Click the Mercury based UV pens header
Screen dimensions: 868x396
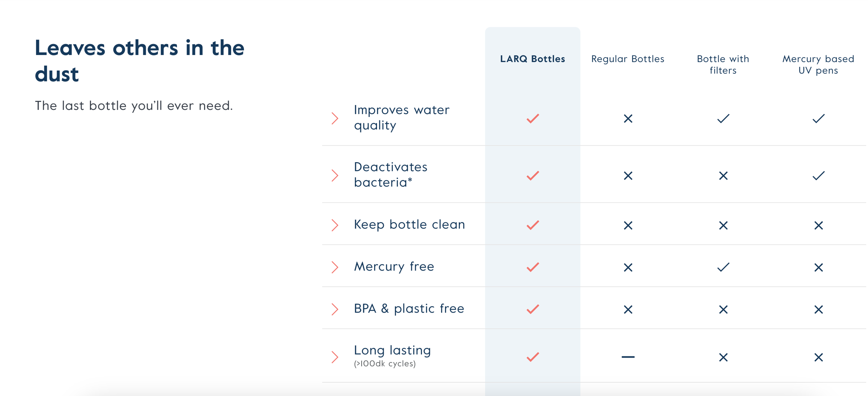tap(818, 64)
